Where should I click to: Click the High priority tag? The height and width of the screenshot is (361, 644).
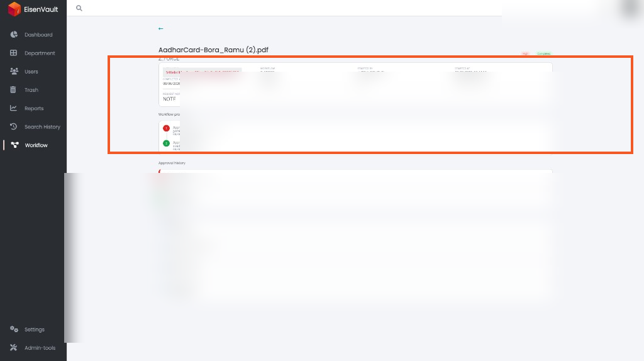click(525, 53)
